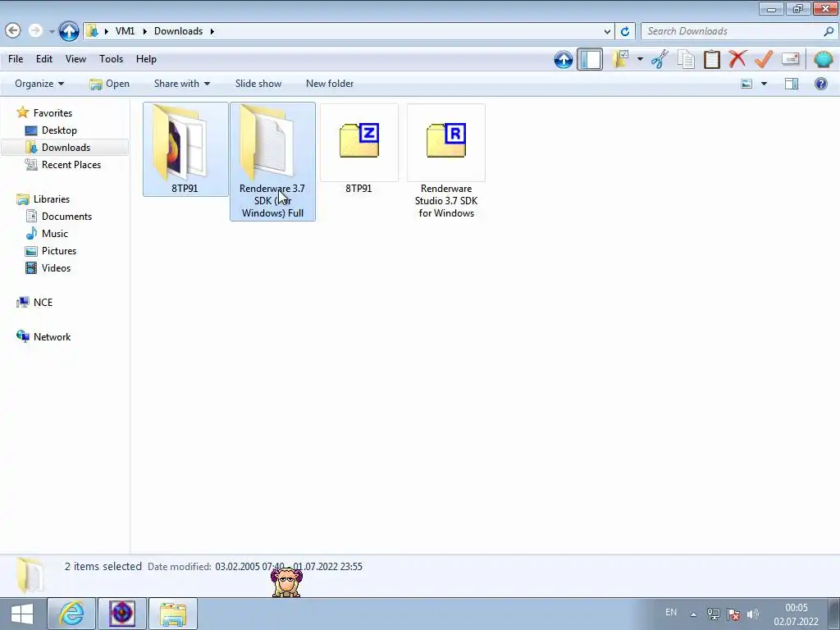The height and width of the screenshot is (630, 840).
Task: Open the File menu
Action: pyautogui.click(x=16, y=59)
